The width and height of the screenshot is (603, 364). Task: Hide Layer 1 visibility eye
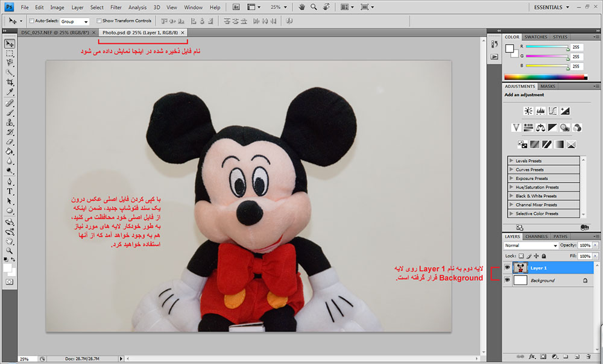(x=507, y=268)
